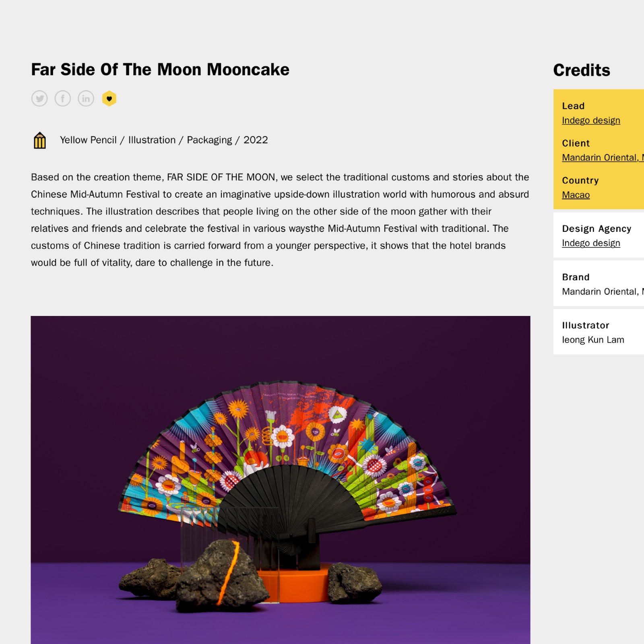The image size is (644, 644).
Task: Click the Yellow Pencil award icon
Action: pyautogui.click(x=39, y=140)
